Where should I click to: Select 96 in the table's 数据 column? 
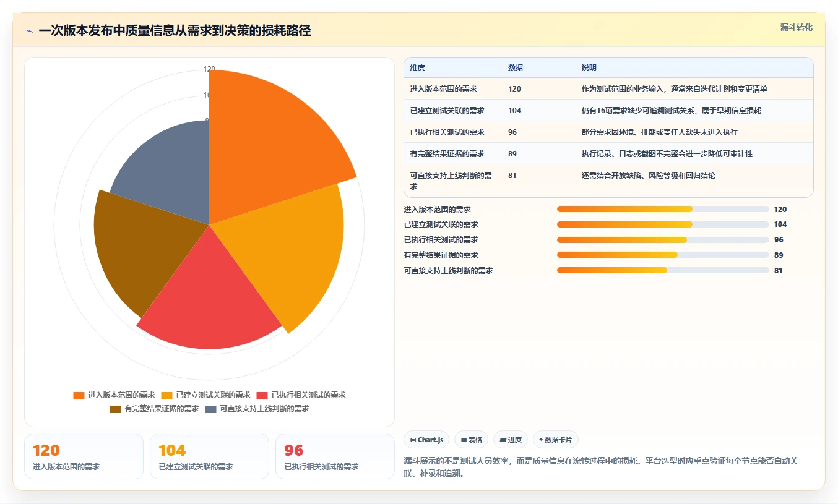(x=512, y=132)
